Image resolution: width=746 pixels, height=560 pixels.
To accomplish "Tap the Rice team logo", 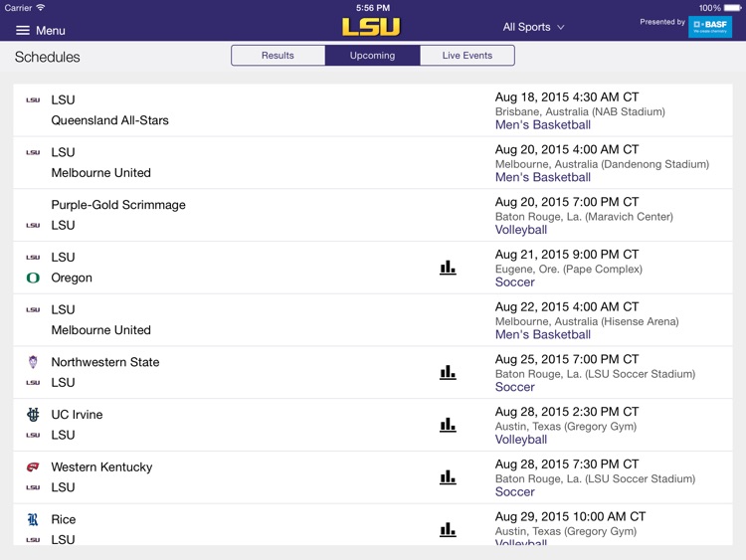I will [x=33, y=519].
